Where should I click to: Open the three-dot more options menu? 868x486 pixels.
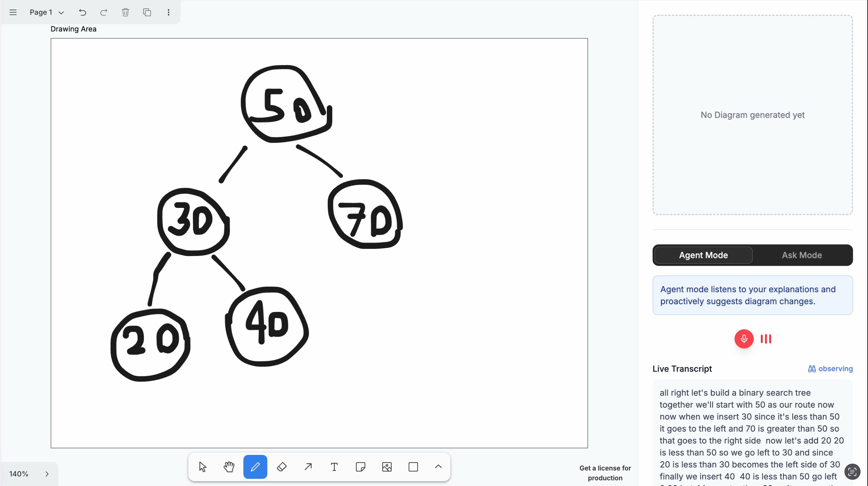click(x=169, y=12)
